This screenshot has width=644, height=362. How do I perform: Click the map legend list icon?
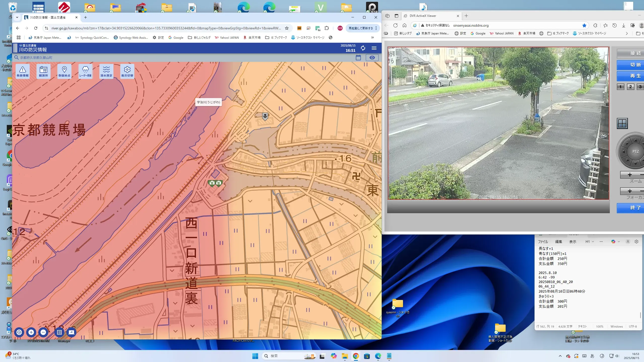59,332
